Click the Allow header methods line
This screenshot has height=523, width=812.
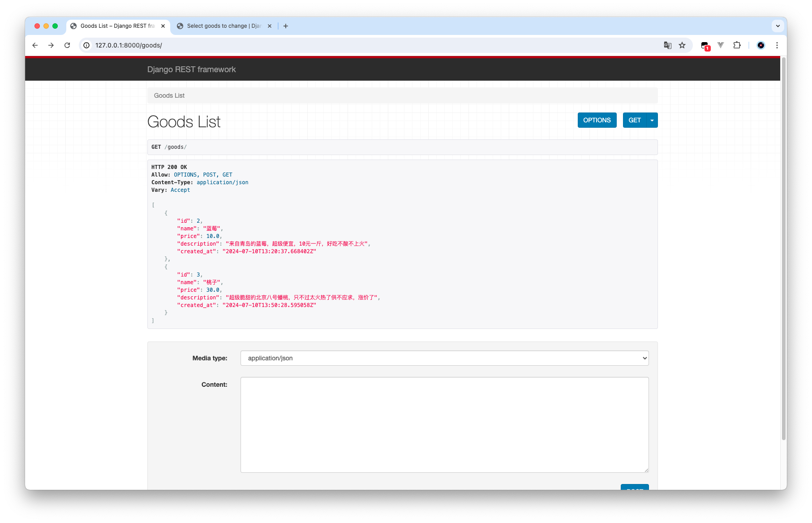pos(192,175)
